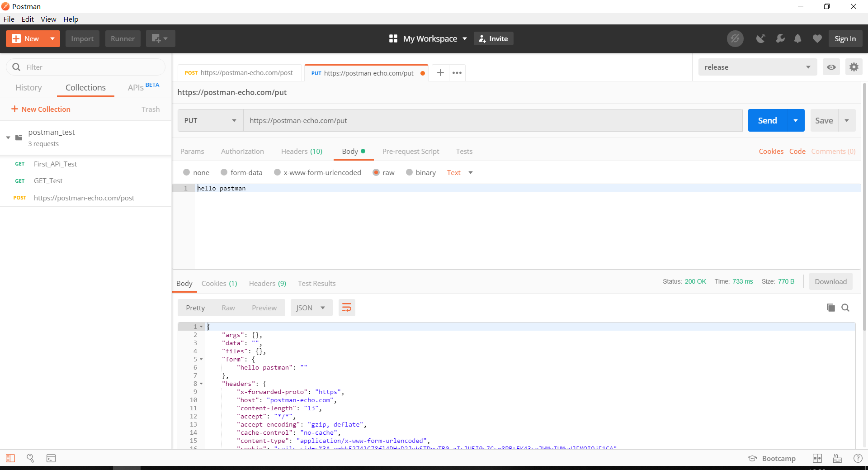The image size is (868, 470).
Task: Open keyboard shortcuts icon in status bar
Action: click(x=837, y=458)
